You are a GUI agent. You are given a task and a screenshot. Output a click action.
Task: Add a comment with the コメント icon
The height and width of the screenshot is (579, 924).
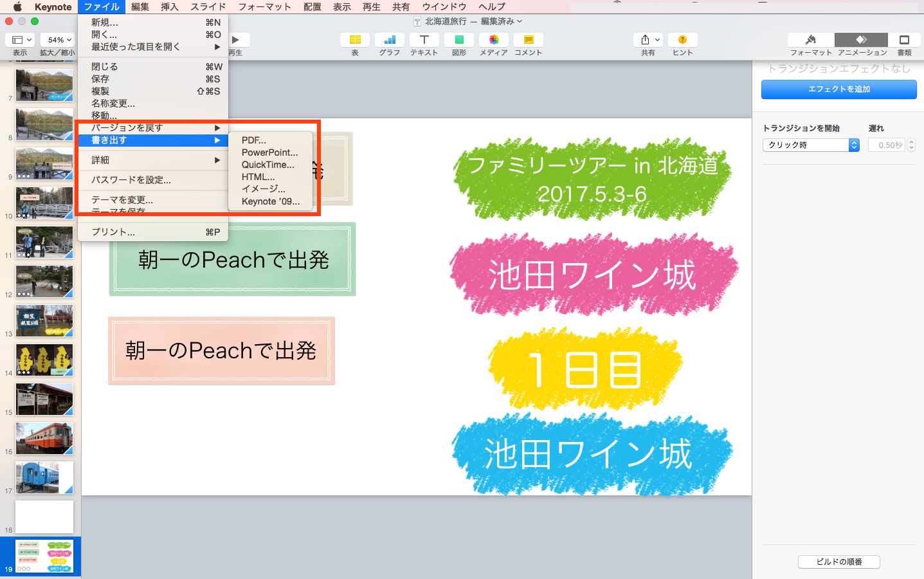tap(529, 40)
